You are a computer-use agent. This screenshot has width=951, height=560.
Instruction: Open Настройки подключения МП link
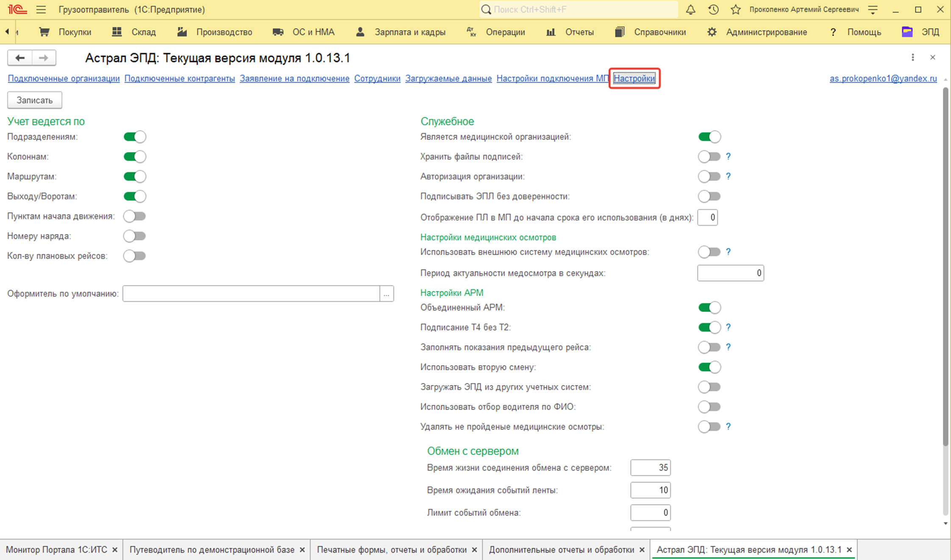click(x=553, y=78)
